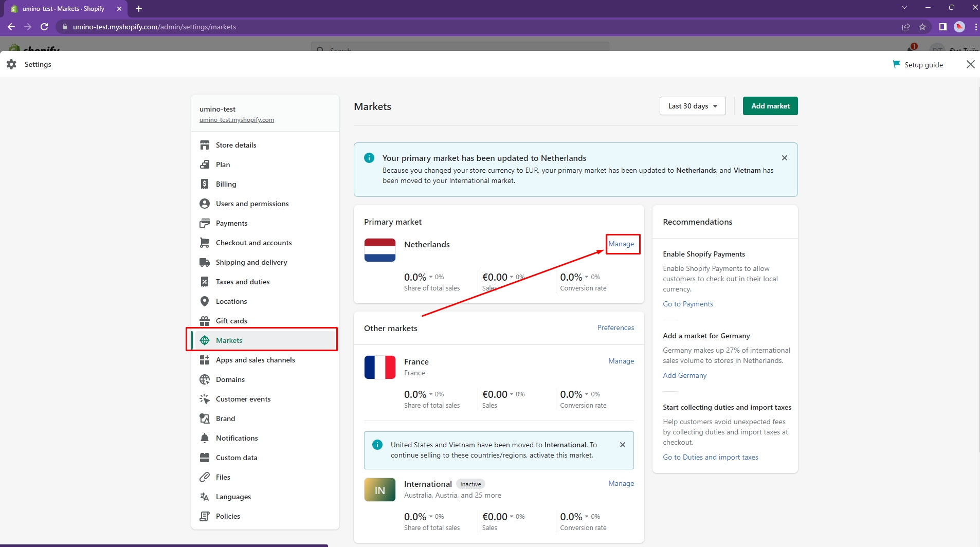Screen dimensions: 980x547
Task: Click the Gift cards icon in sidebar
Action: (x=205, y=321)
